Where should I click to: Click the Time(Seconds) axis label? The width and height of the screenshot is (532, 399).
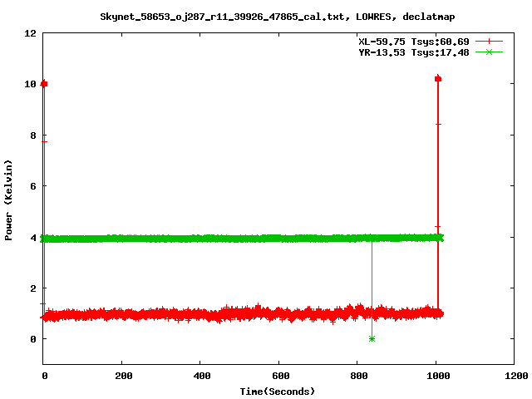277,392
